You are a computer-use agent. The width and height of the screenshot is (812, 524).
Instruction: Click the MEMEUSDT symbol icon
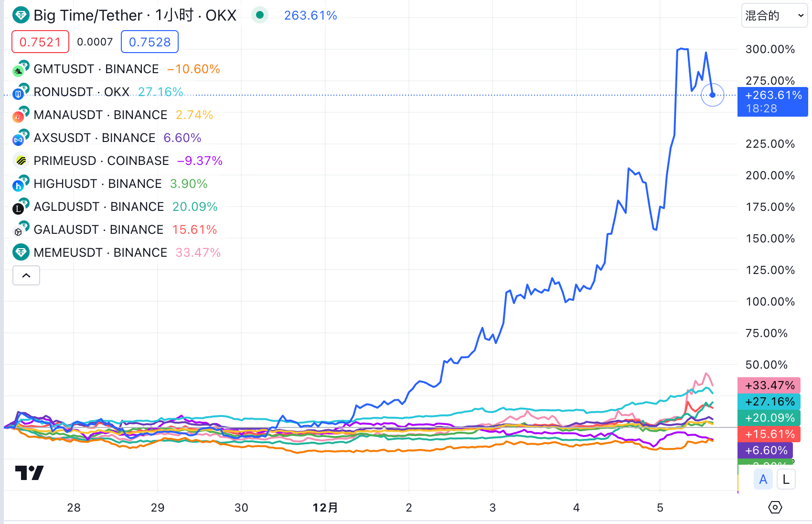tap(21, 252)
